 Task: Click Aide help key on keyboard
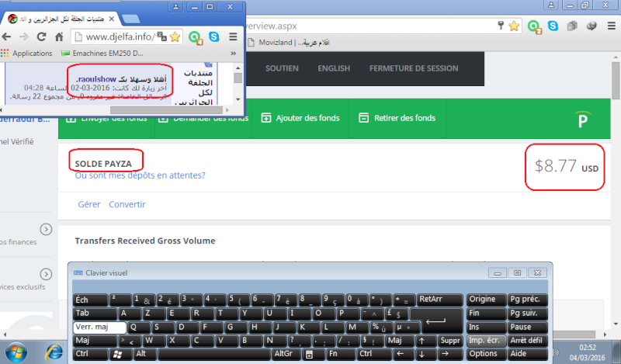coord(528,354)
